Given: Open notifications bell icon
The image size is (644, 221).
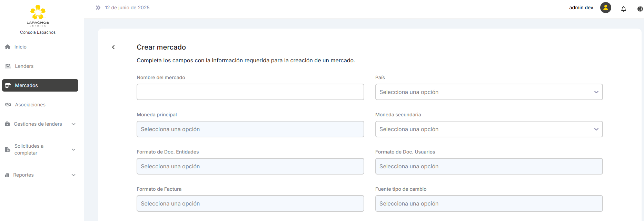Looking at the screenshot, I should click(623, 9).
